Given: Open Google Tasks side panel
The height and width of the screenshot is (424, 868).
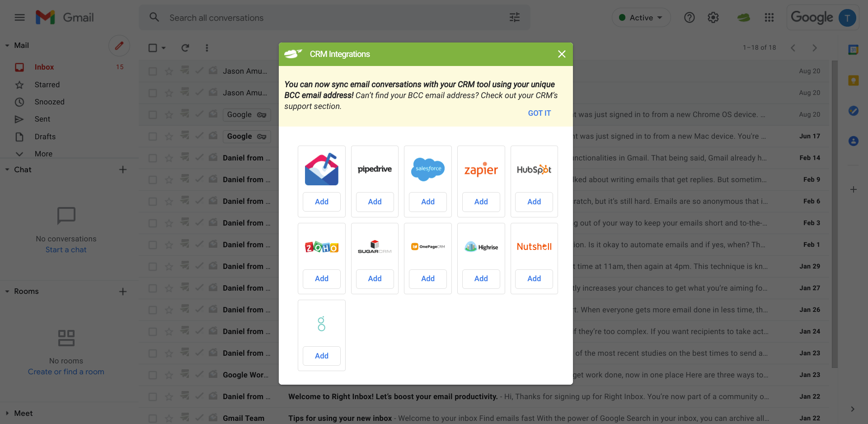Looking at the screenshot, I should 853,111.
